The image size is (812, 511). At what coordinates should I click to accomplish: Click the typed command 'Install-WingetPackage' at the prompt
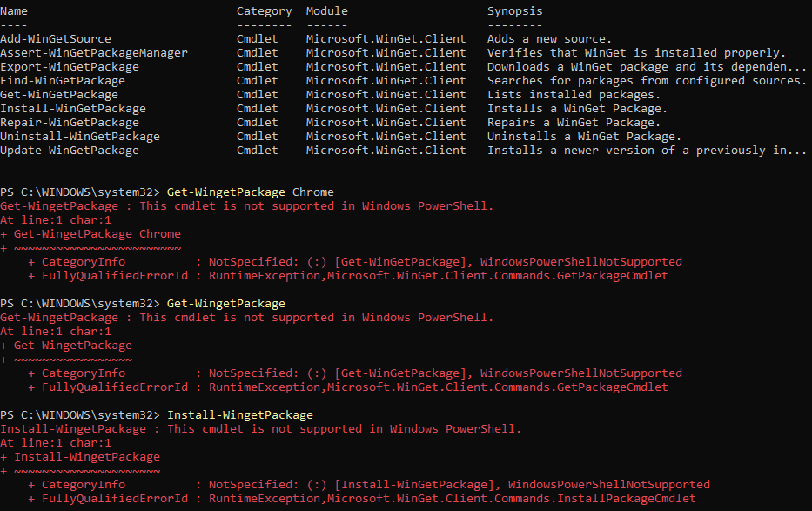[239, 415]
